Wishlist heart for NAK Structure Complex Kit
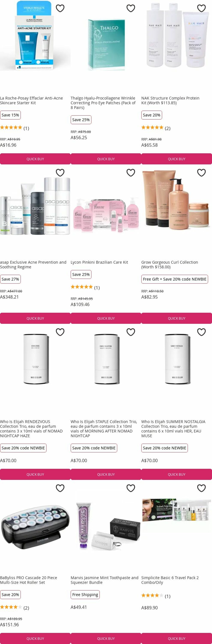Screen dimensions: 212x644 pos(201,8)
